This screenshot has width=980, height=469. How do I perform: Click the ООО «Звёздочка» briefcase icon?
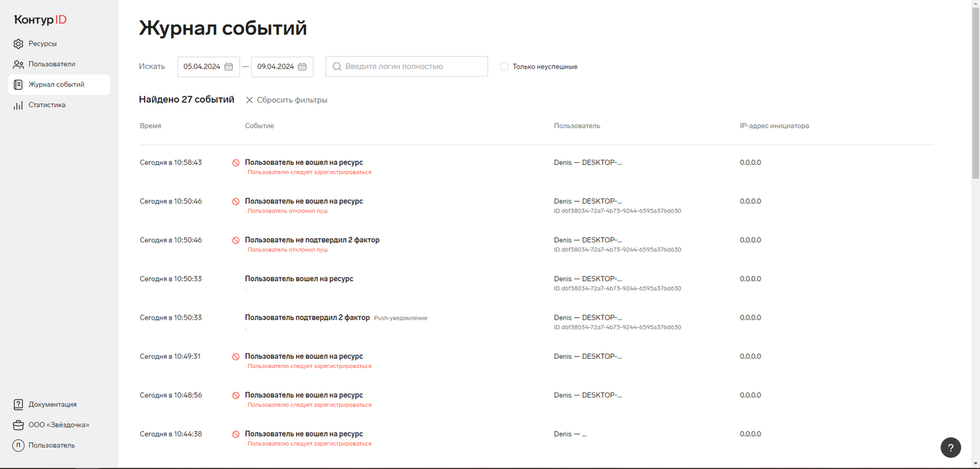click(18, 425)
